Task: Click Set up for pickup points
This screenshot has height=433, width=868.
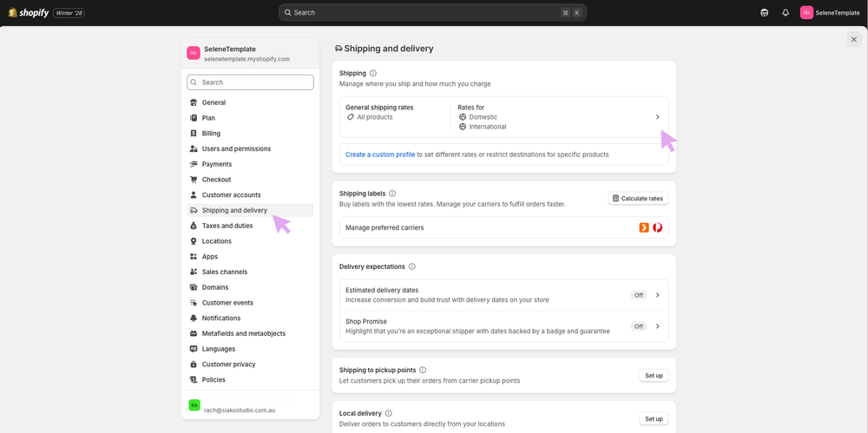Action: pos(654,376)
